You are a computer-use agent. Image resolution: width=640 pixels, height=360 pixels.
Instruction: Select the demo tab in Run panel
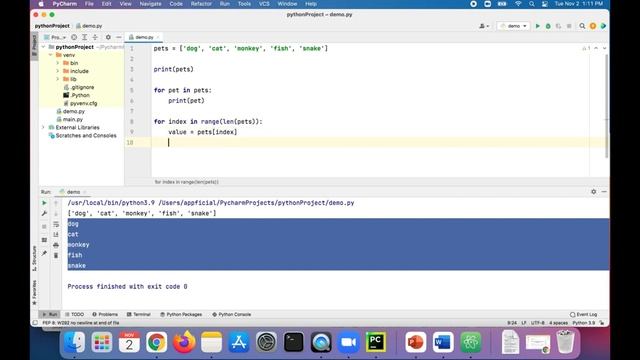pyautogui.click(x=73, y=192)
